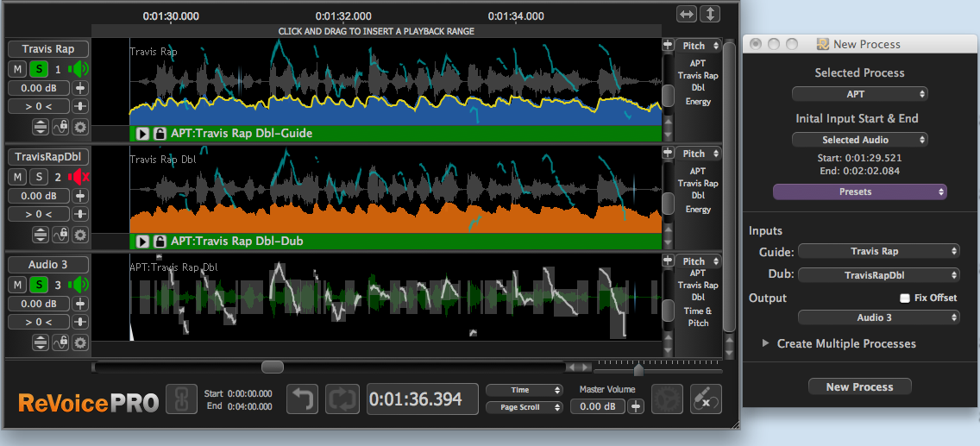The image size is (980, 446).
Task: Click the vertical zoom-fit arrows icon
Action: [x=710, y=14]
